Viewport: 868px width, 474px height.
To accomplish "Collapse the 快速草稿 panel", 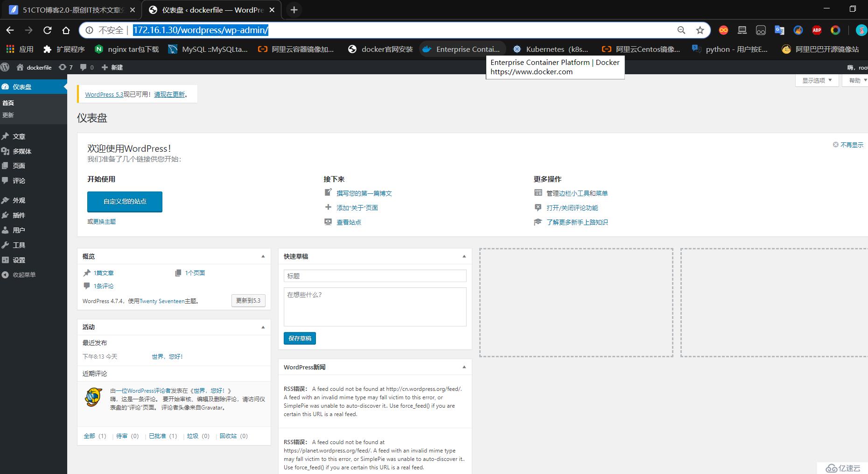I will 464,256.
